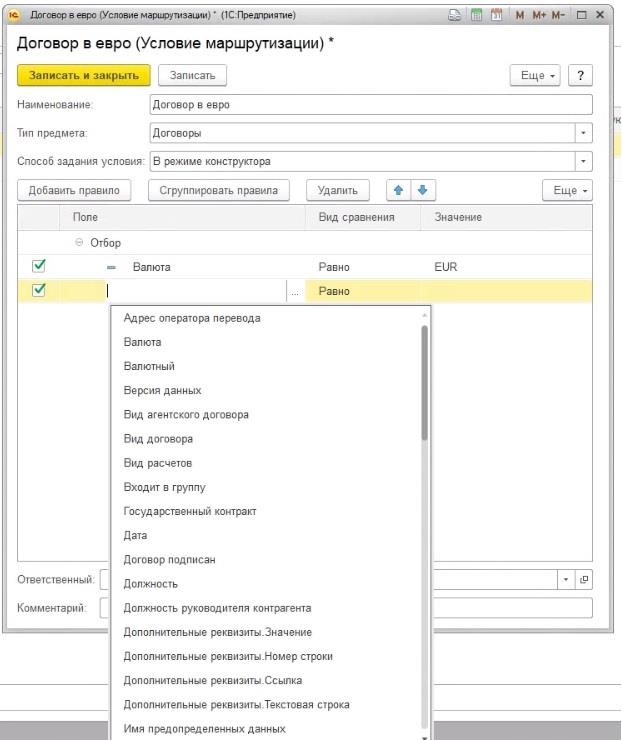Choose Входит в группу in the list
This screenshot has width=622, height=740.
click(164, 487)
